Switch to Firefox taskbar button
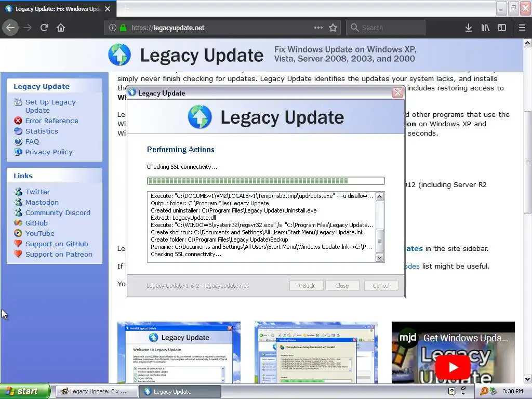Viewport: 532px width, 399px height. (96, 391)
